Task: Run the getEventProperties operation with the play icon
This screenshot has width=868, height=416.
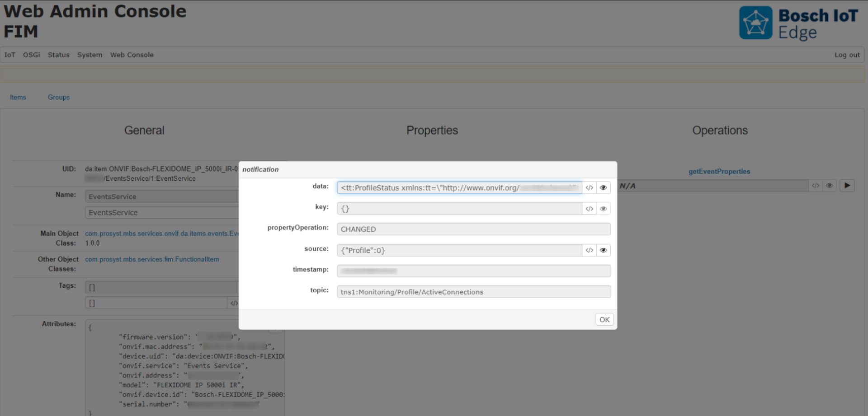Action: [847, 185]
